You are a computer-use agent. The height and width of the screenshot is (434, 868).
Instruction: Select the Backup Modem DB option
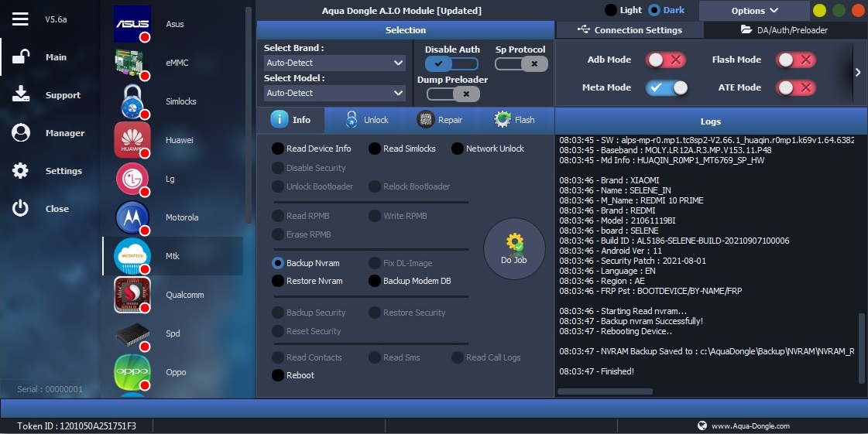pyautogui.click(x=410, y=281)
